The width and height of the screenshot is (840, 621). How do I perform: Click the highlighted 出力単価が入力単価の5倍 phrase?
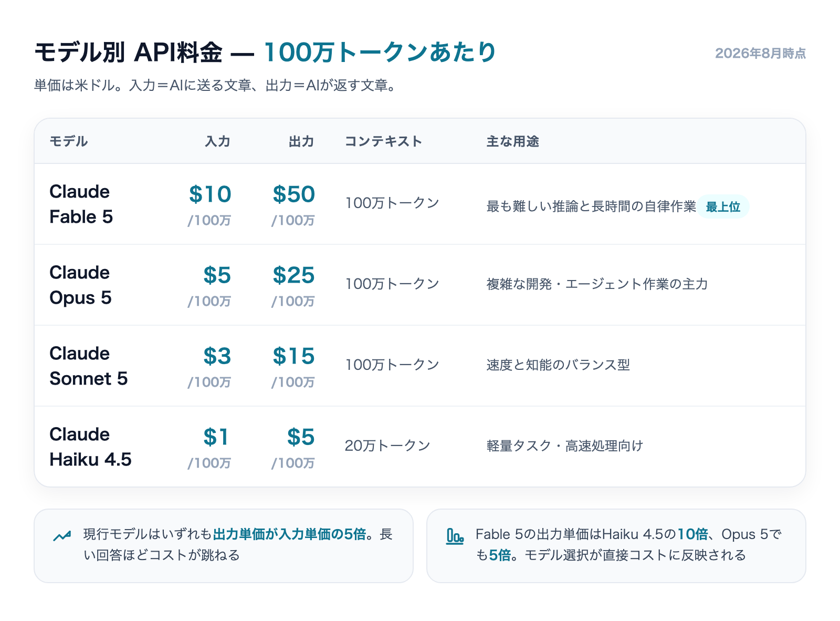290,534
